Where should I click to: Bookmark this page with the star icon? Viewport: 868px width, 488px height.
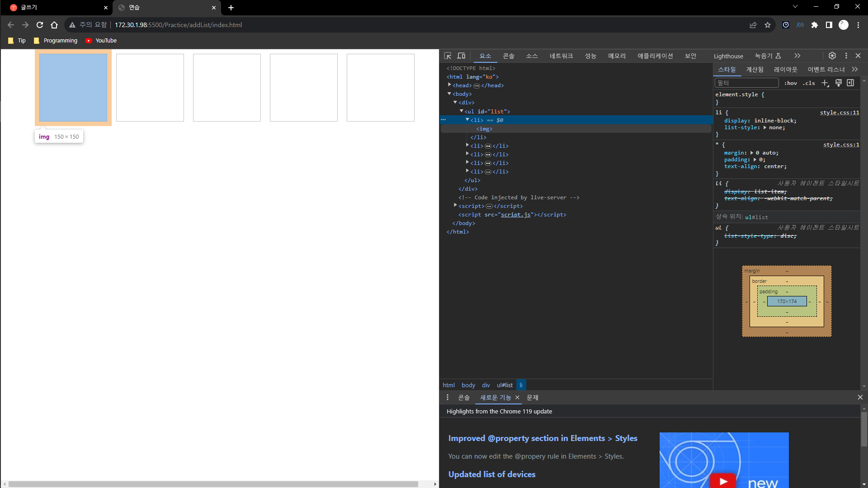pyautogui.click(x=768, y=25)
